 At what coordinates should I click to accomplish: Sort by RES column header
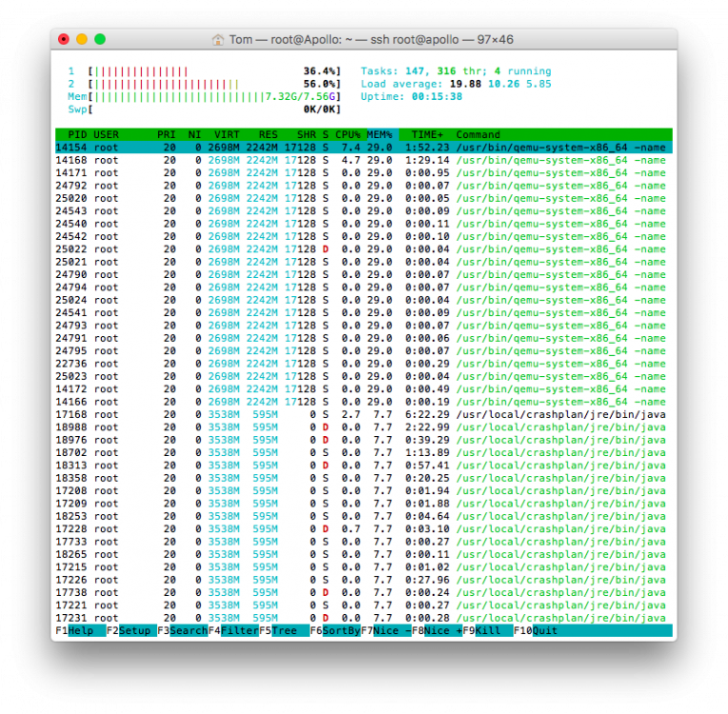[268, 135]
